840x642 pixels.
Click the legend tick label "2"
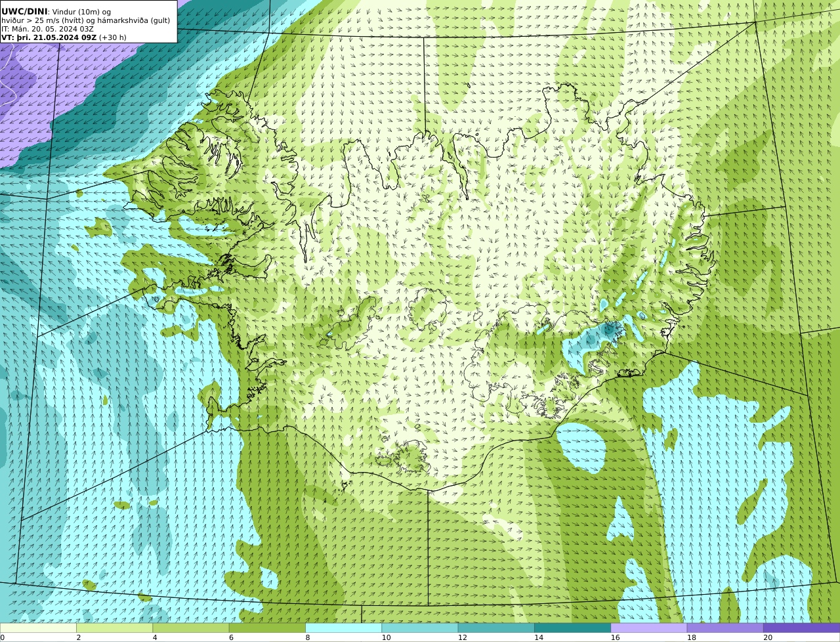(x=79, y=637)
